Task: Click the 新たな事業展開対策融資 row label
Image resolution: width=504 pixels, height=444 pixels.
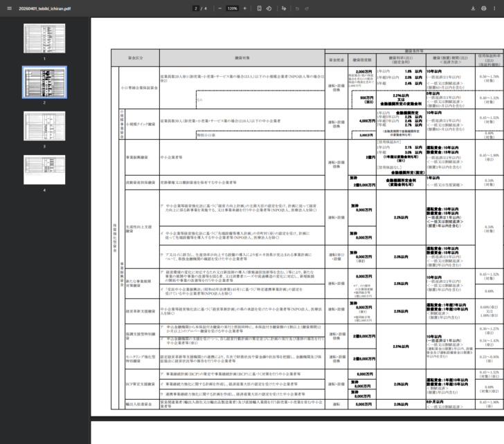Action: [x=138, y=284]
